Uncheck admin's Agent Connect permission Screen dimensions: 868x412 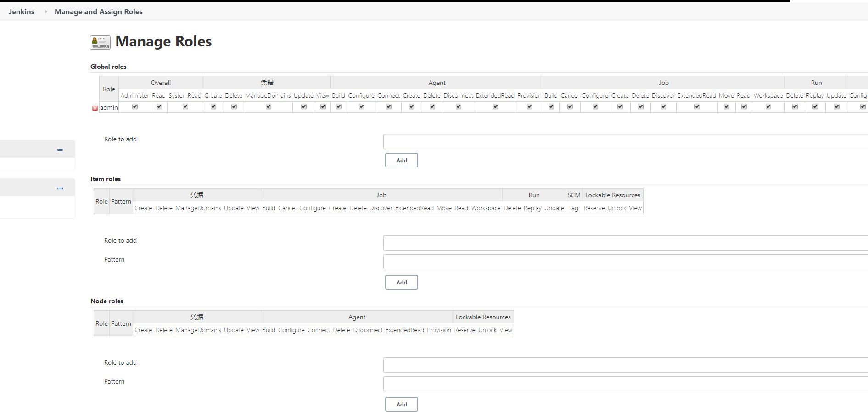389,106
